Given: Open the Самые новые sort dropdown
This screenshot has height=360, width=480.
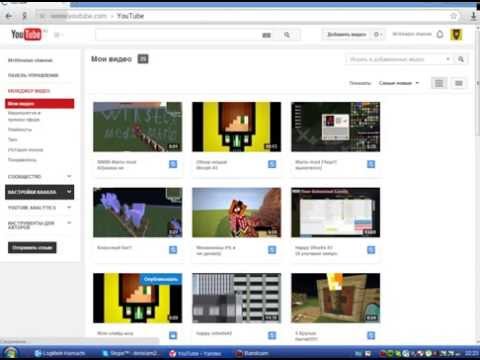Looking at the screenshot, I should pyautogui.click(x=399, y=83).
